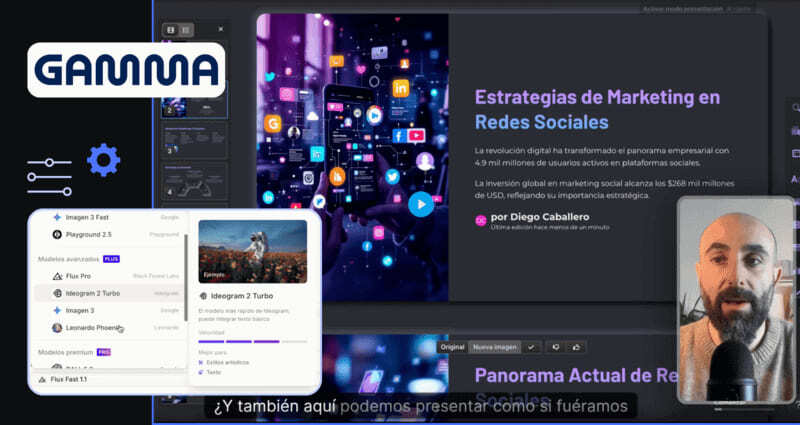Select the 'Original' image option
800x425 pixels.
click(453, 347)
